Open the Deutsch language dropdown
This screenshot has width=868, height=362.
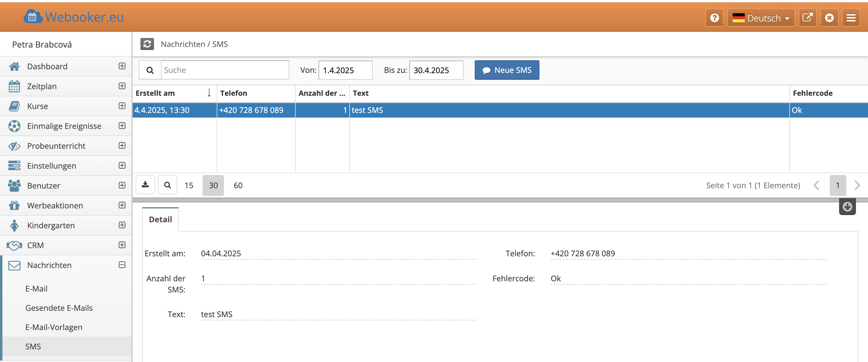760,18
